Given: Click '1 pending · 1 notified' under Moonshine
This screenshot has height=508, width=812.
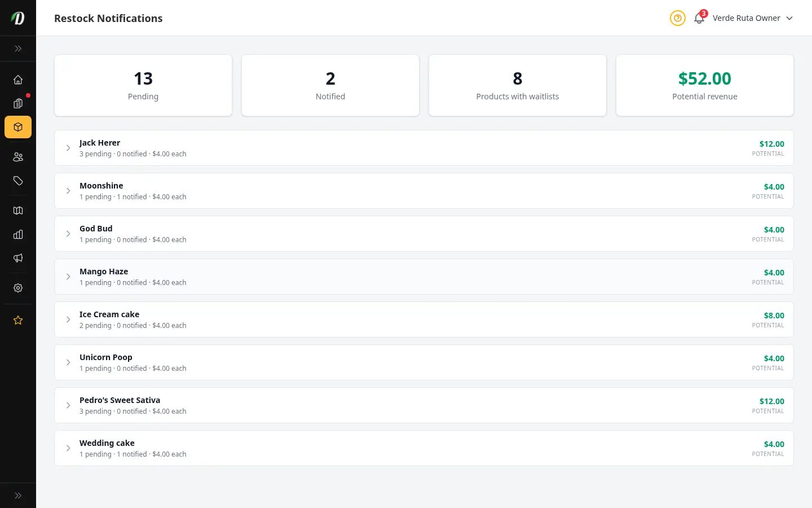Looking at the screenshot, I should (x=113, y=197).
